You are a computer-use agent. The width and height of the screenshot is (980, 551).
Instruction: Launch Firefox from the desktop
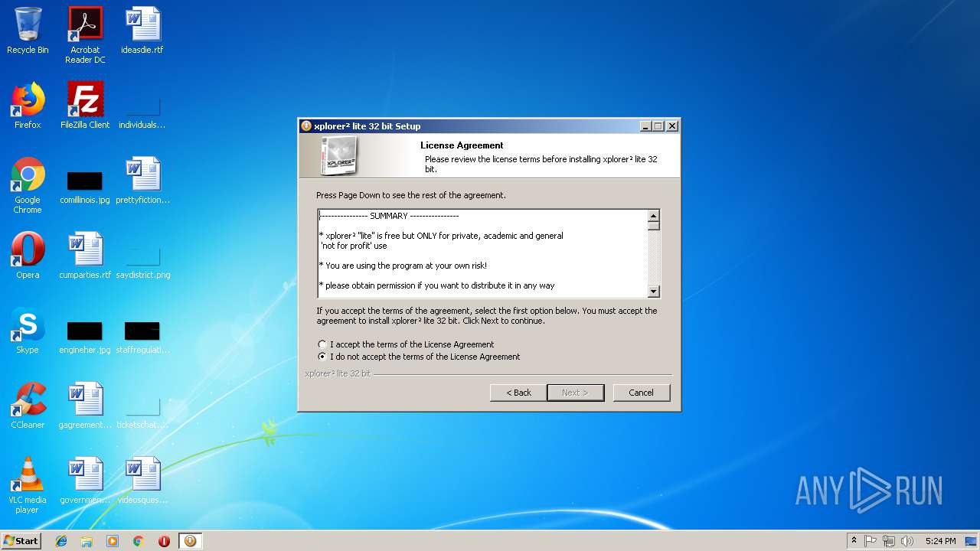[28, 106]
